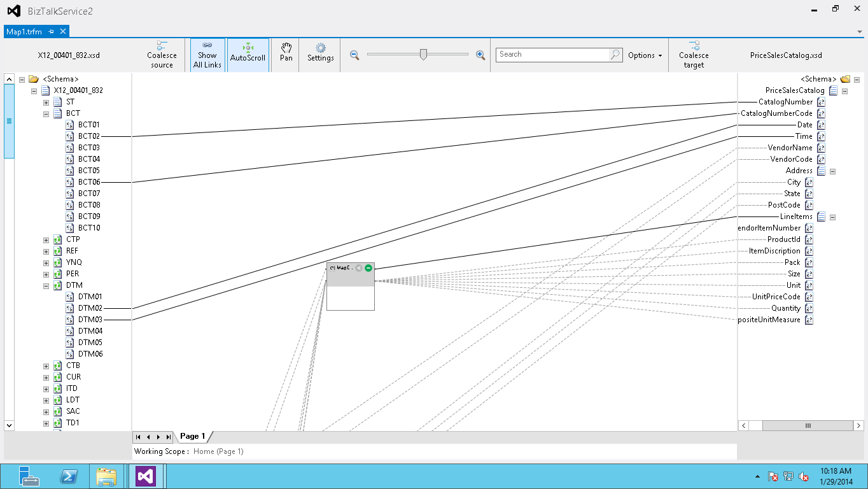This screenshot has height=489, width=868.
Task: Click the YNQ node icon
Action: pyautogui.click(x=58, y=262)
